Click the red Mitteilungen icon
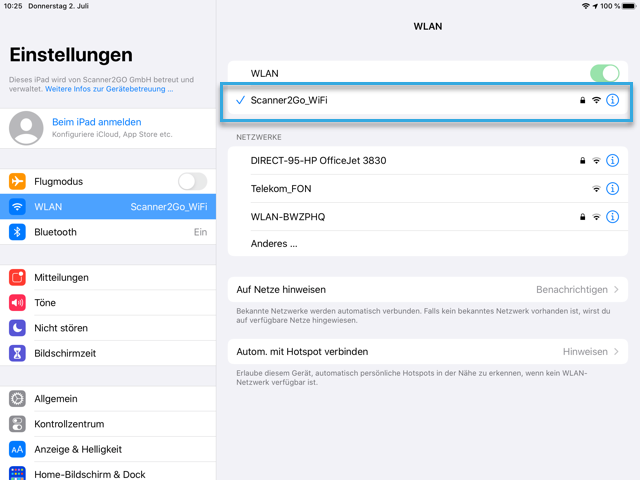 [x=17, y=278]
